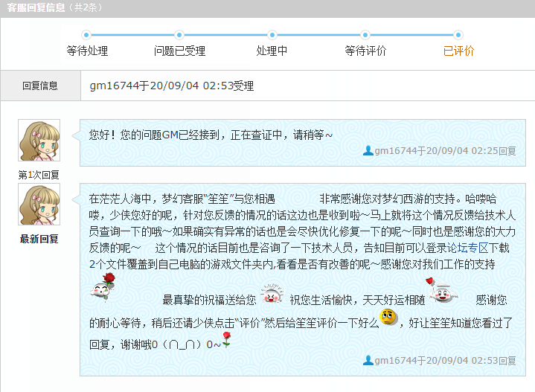Select the 等待处理 progress step dot
The height and width of the screenshot is (392, 535).
(x=86, y=35)
